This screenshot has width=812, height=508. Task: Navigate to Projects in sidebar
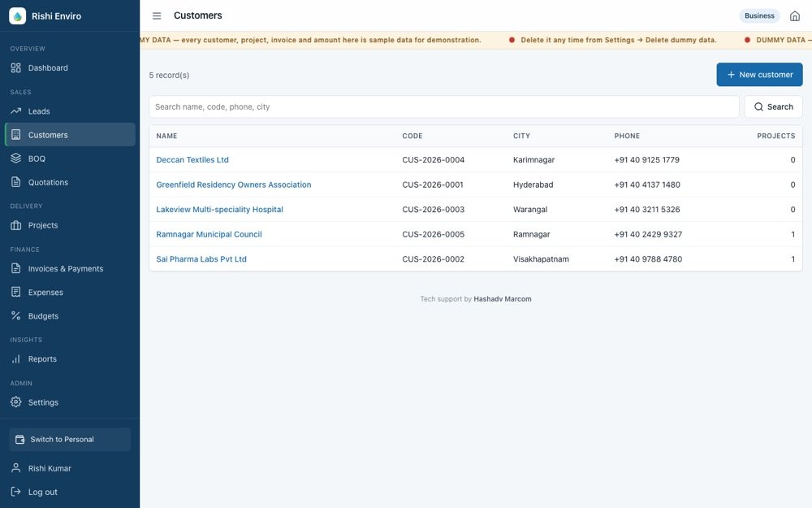coord(70,225)
